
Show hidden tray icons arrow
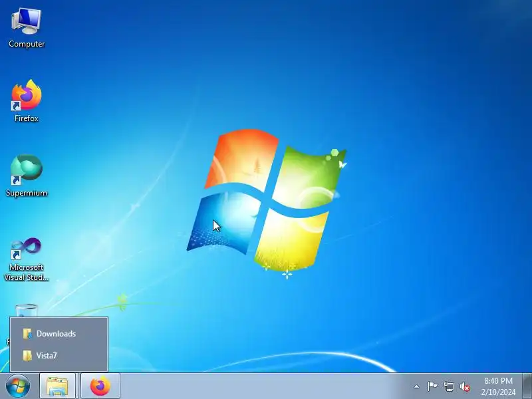417,386
